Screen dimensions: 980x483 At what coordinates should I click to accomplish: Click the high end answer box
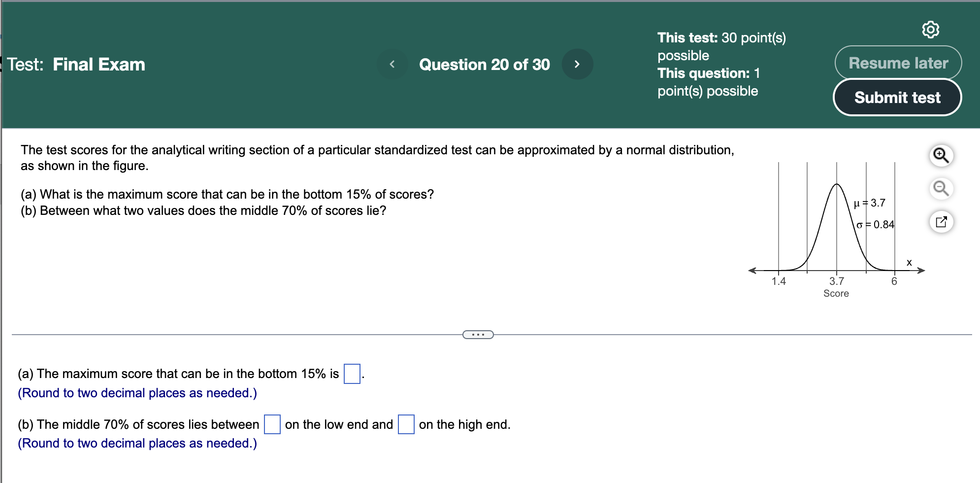pos(405,424)
